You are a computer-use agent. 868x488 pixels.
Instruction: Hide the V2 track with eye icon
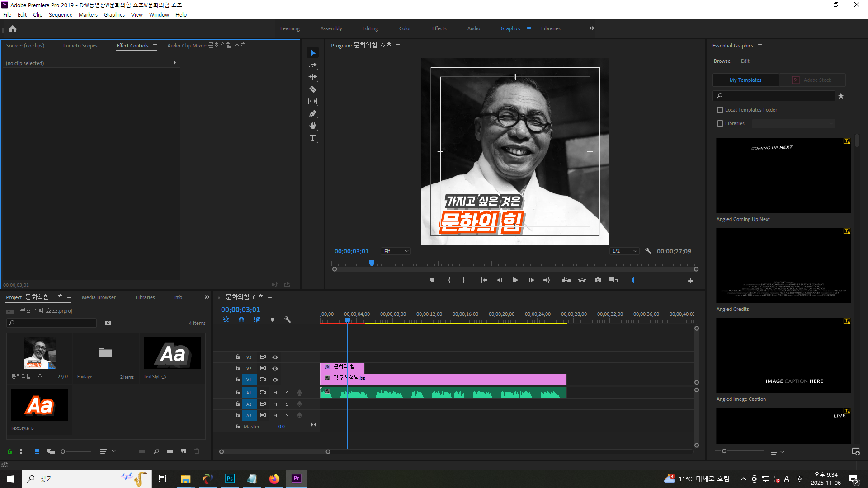275,368
